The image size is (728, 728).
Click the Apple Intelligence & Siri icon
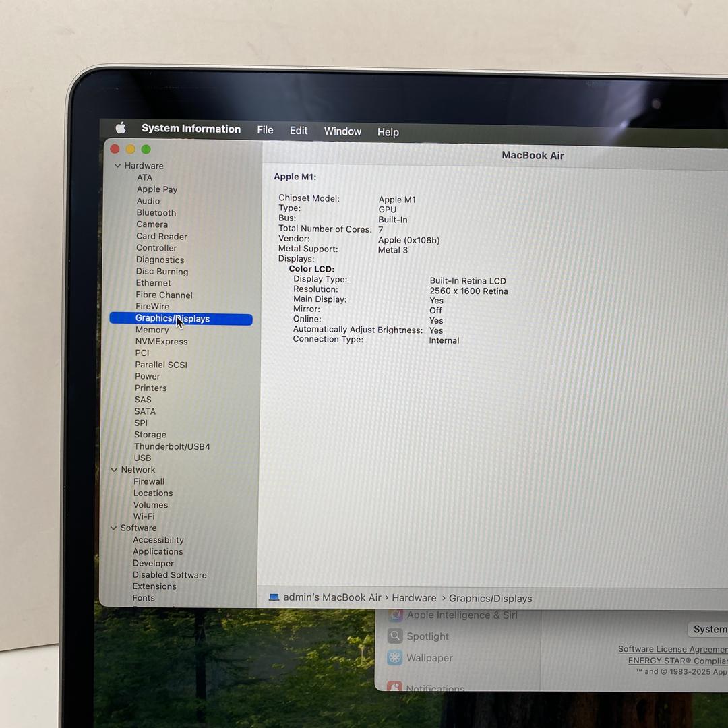[396, 615]
